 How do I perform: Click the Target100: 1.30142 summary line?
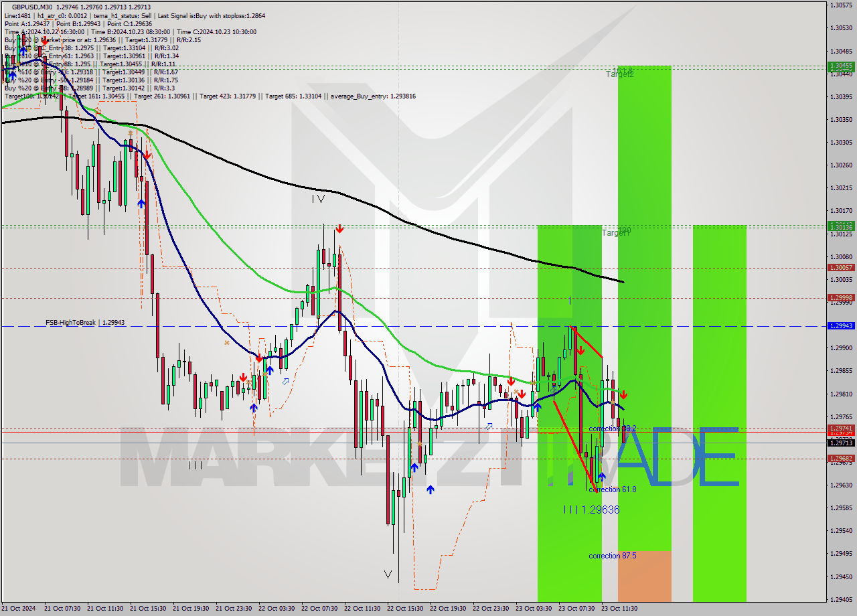coord(210,96)
